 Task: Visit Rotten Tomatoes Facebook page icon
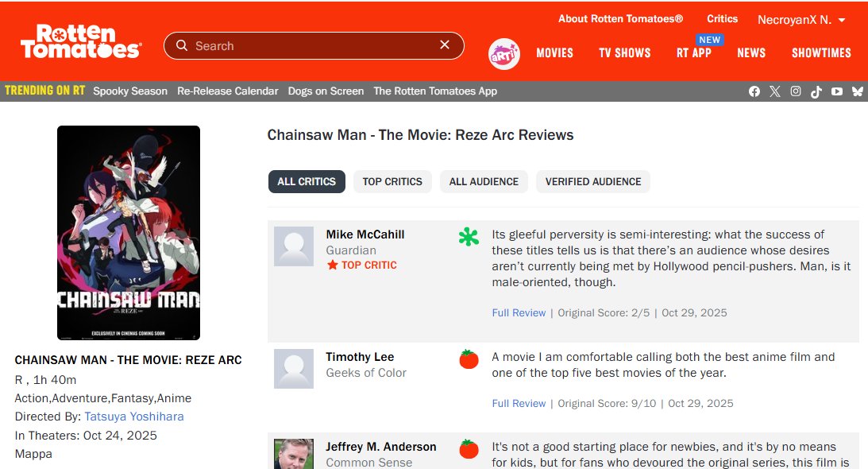click(754, 91)
